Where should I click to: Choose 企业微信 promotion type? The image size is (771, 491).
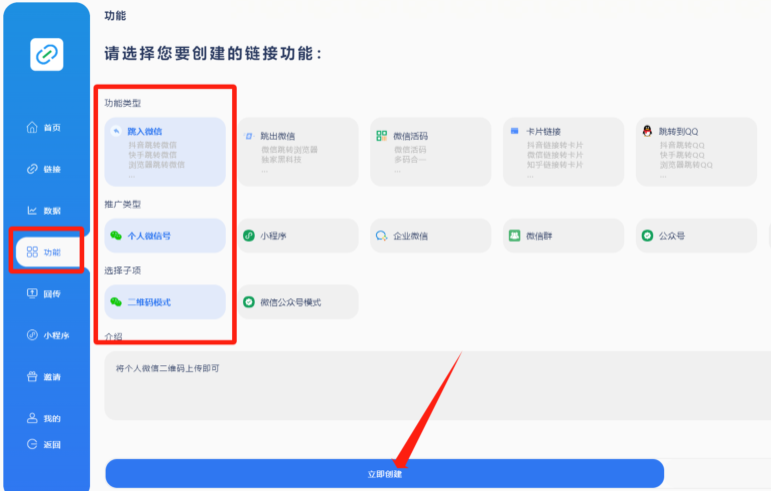coord(431,235)
